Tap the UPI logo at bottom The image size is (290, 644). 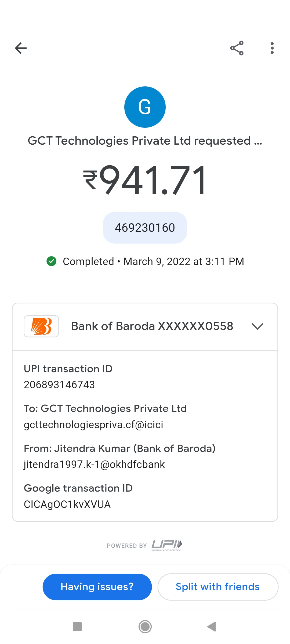point(167,545)
